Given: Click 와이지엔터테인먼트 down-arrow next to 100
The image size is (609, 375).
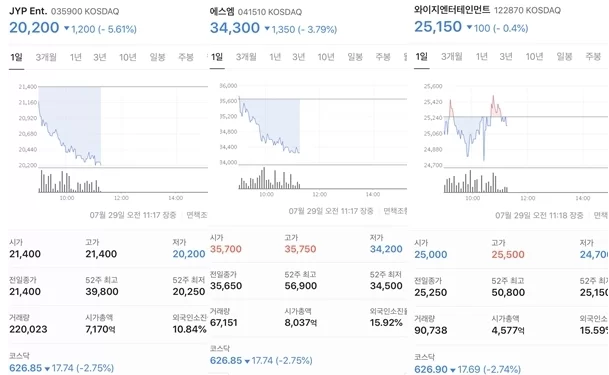Looking at the screenshot, I should (469, 28).
